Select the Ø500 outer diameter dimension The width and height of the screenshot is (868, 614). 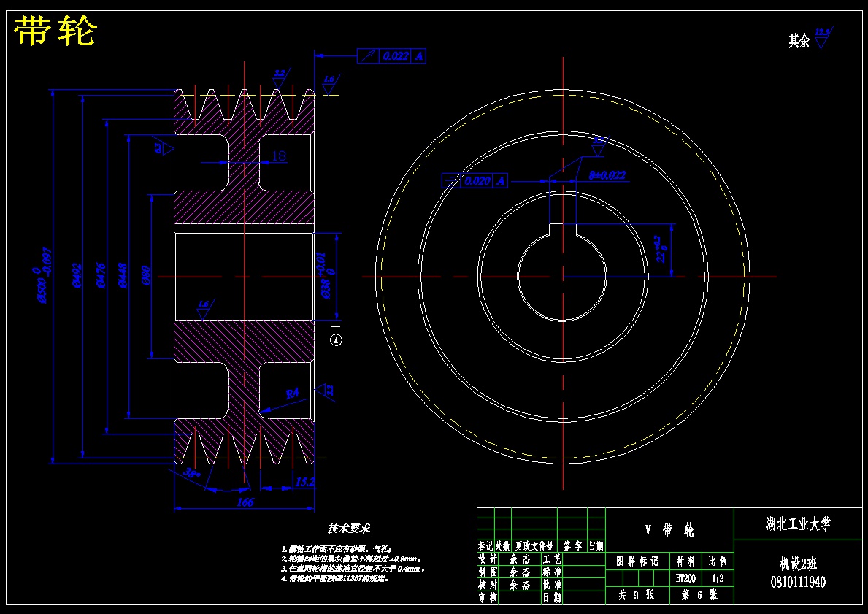(44, 276)
